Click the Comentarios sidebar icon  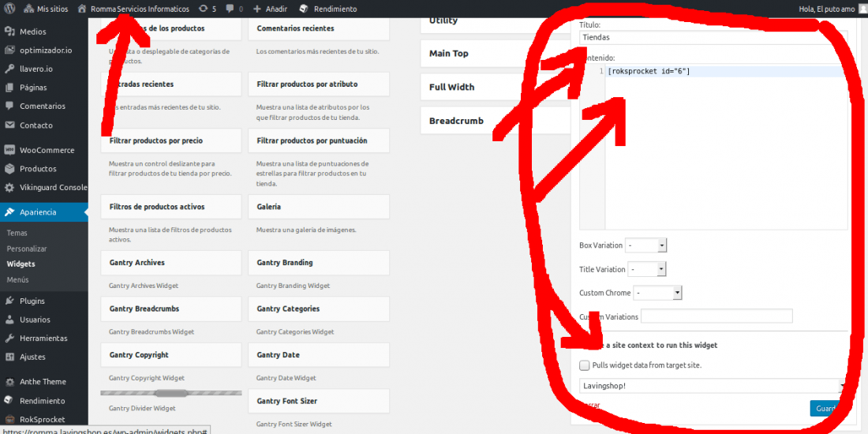pyautogui.click(x=9, y=107)
